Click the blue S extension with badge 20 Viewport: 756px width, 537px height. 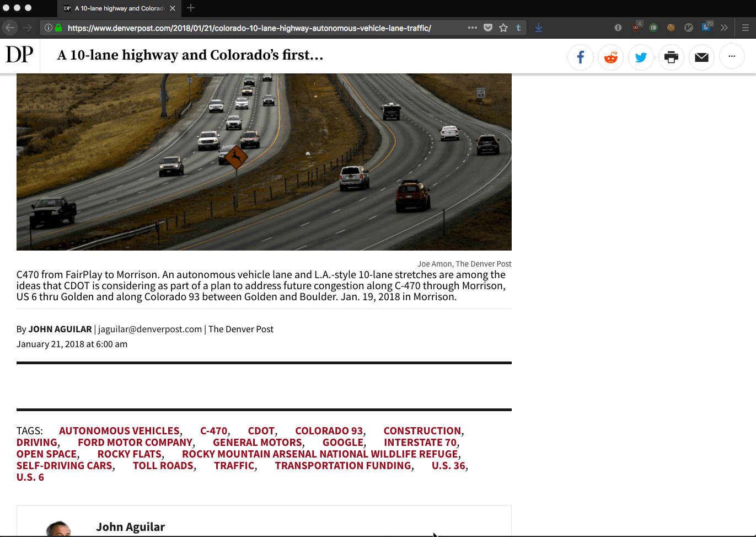click(707, 26)
